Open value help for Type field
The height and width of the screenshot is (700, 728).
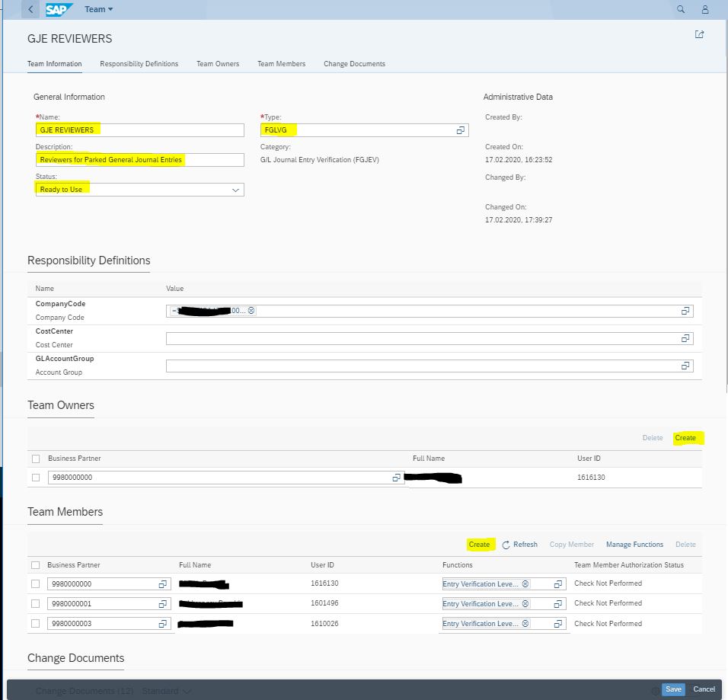click(x=460, y=130)
